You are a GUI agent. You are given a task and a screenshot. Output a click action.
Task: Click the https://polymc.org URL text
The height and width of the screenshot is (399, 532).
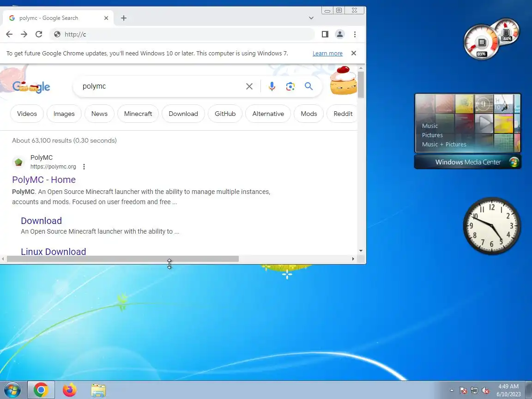click(x=53, y=167)
